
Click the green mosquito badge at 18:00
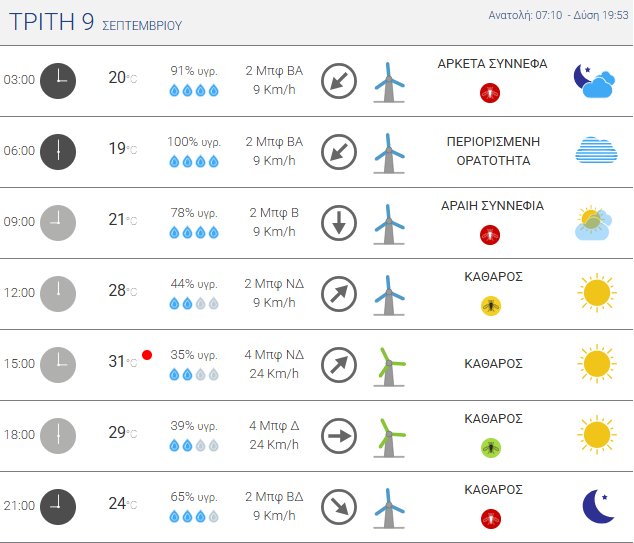(x=491, y=448)
